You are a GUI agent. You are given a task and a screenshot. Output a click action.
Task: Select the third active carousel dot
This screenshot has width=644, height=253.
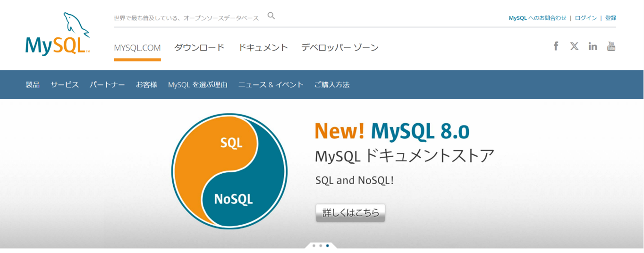(x=327, y=245)
